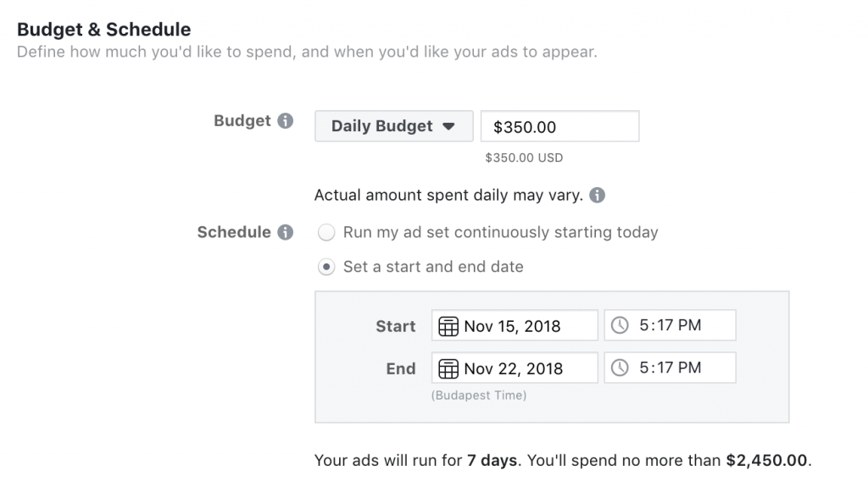Click the info icon next to Budget
This screenshot has height=487, width=868.
(285, 120)
